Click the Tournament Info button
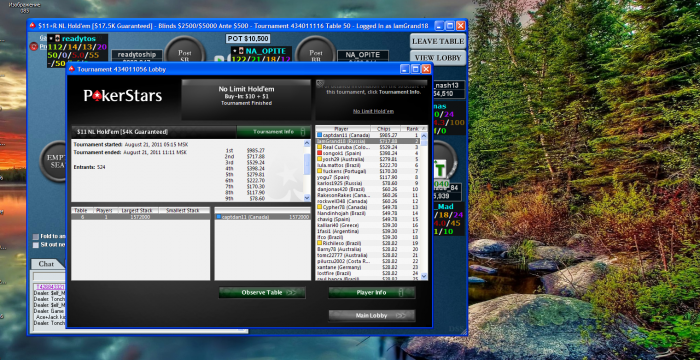The image size is (700, 360). (274, 132)
